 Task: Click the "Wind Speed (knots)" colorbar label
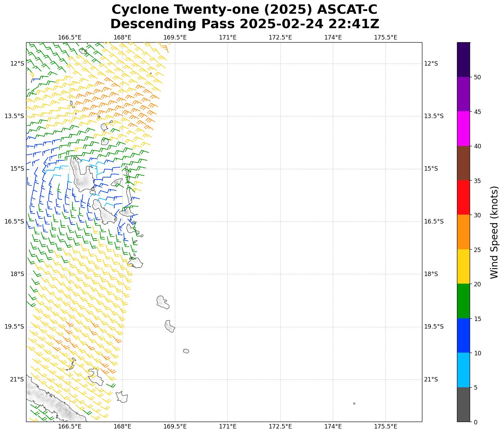pos(494,232)
